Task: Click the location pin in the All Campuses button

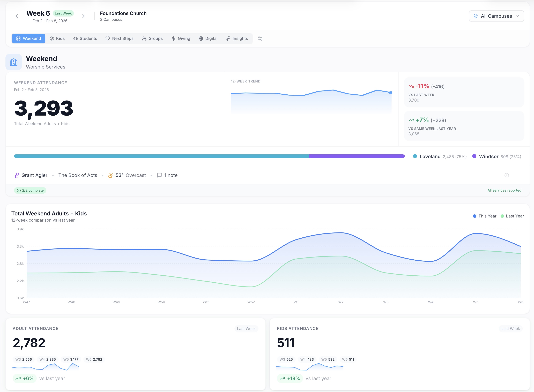Action: tap(476, 16)
